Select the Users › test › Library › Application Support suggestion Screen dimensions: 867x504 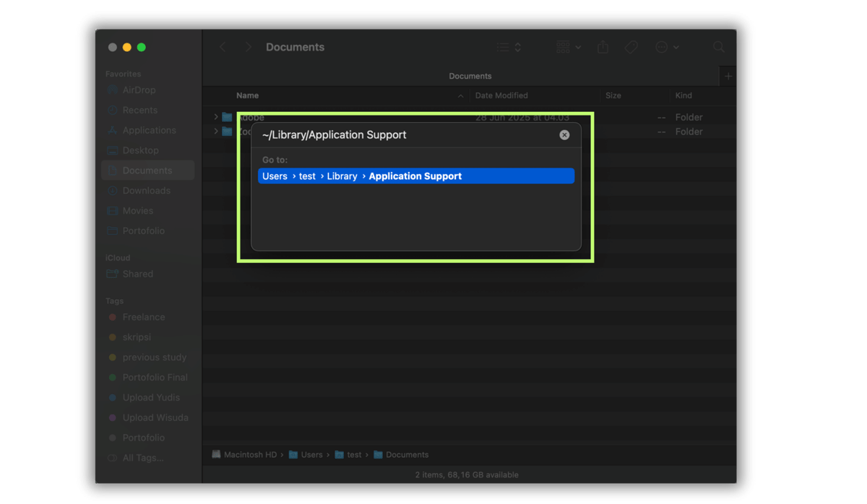(x=416, y=176)
